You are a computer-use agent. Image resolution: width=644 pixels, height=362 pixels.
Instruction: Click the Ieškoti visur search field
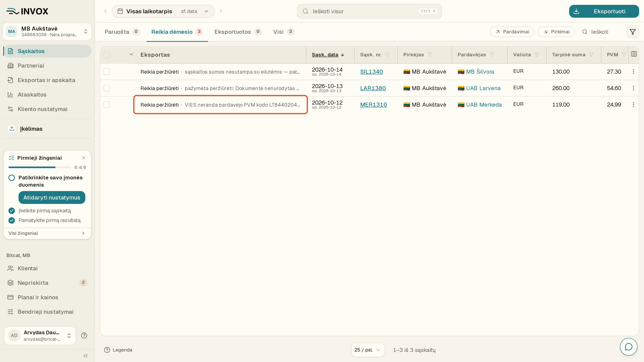pos(369,11)
